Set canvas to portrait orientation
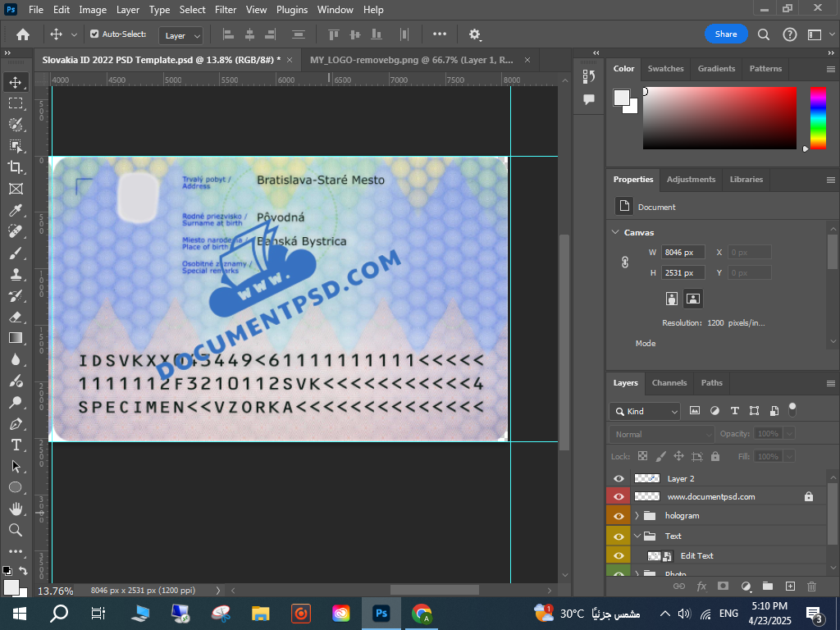840x630 pixels. point(672,299)
